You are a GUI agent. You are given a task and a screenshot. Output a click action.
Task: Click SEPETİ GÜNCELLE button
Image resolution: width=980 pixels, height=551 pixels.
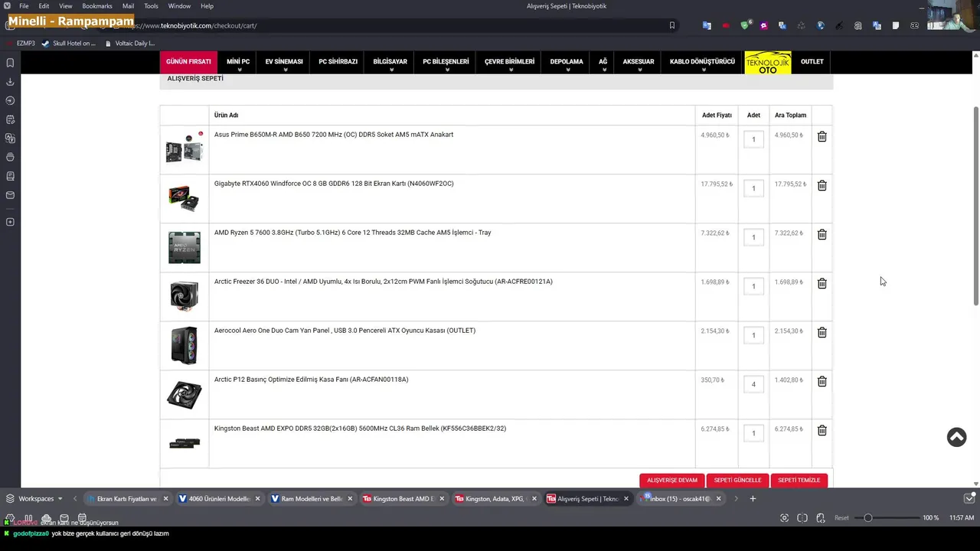(737, 480)
